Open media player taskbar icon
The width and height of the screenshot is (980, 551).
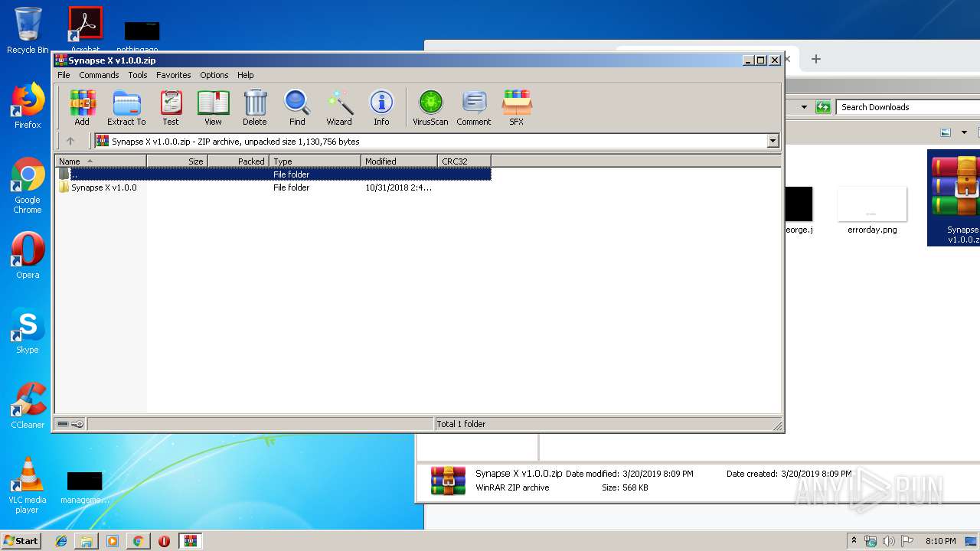tap(113, 540)
